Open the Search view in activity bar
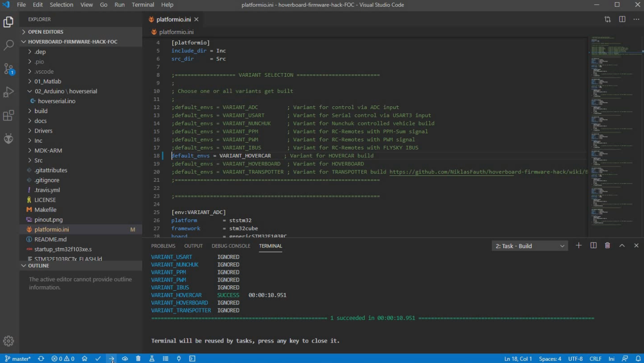This screenshot has height=363, width=644. [x=9, y=45]
